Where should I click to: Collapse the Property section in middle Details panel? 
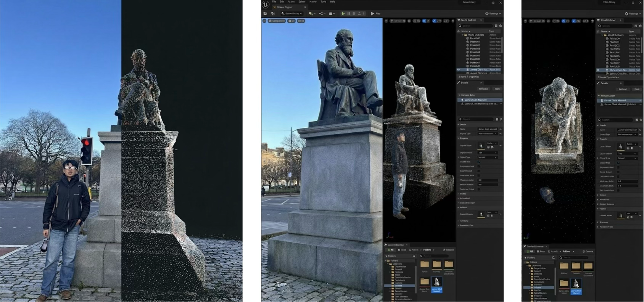coord(459,138)
